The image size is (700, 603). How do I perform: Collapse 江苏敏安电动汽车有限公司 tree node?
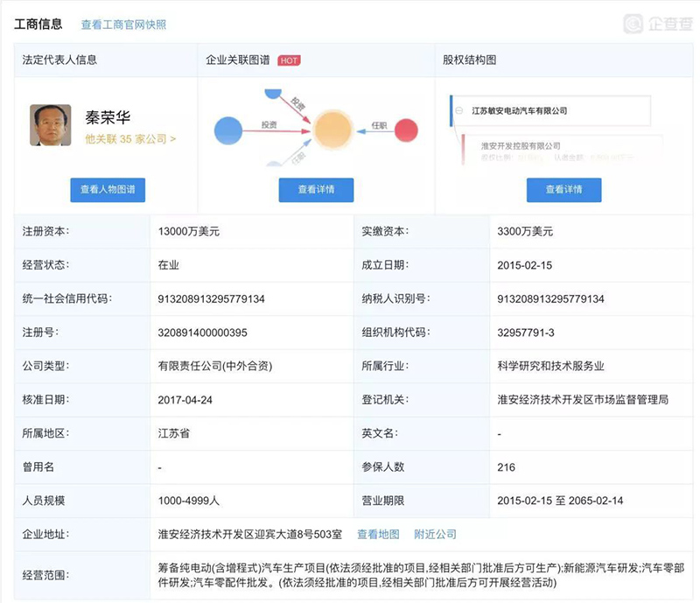458,110
